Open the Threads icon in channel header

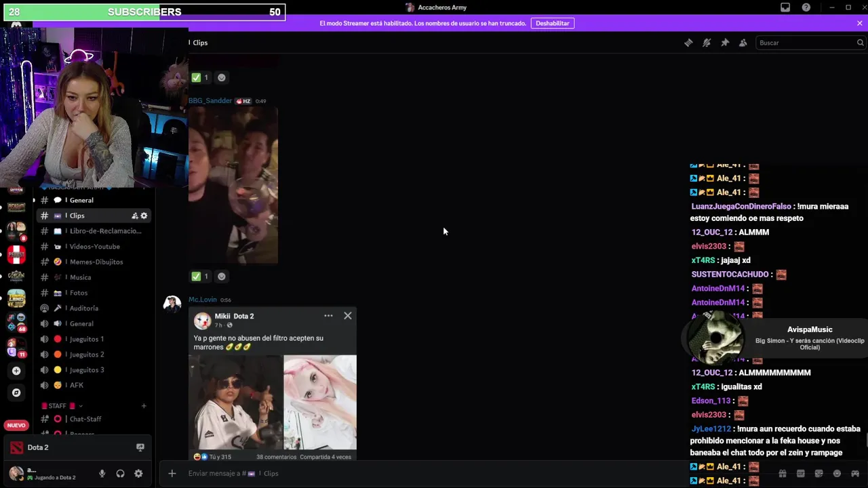(x=688, y=43)
